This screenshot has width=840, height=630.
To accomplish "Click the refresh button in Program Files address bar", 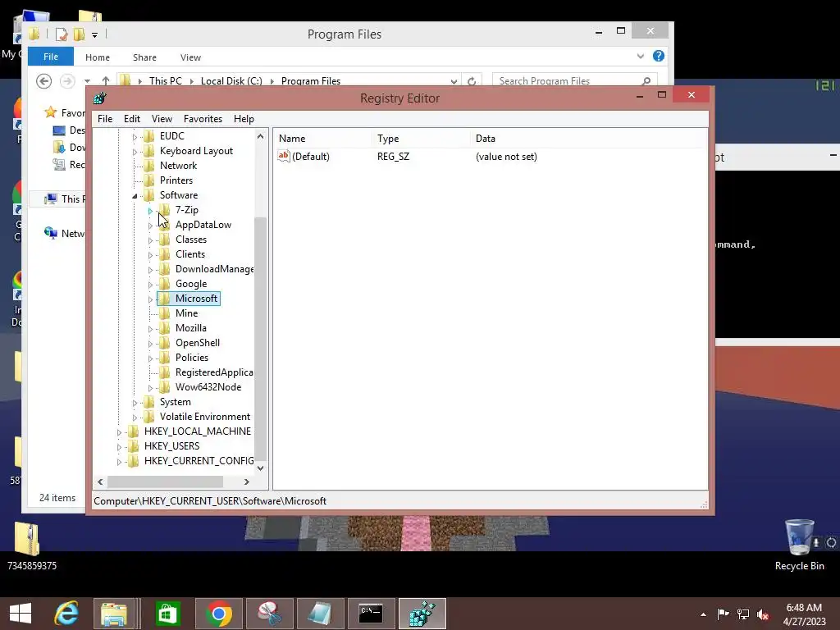I will pyautogui.click(x=472, y=81).
